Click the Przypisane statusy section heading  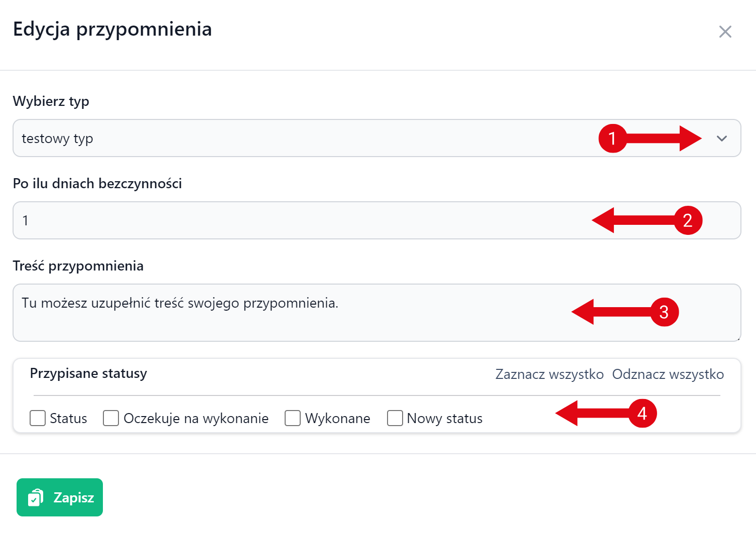pyautogui.click(x=88, y=373)
